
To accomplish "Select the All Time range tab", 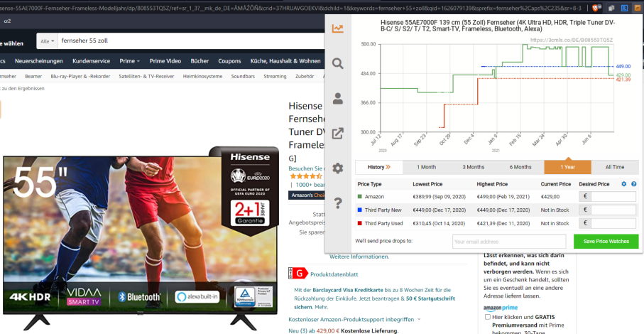I will point(615,167).
